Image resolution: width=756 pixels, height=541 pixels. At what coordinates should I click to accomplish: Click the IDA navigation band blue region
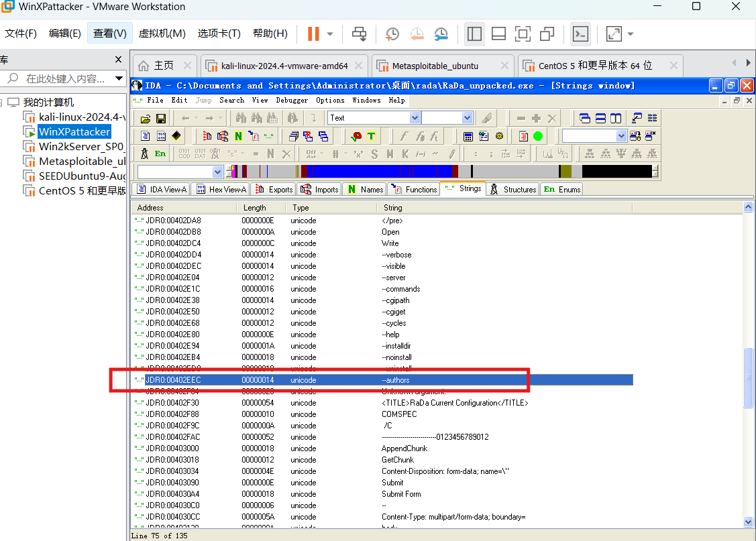[381, 172]
